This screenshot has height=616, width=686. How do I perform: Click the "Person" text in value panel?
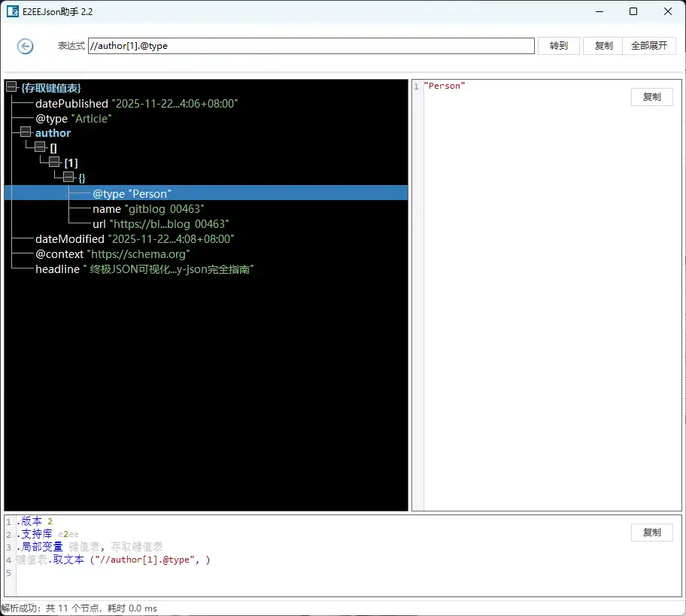445,86
